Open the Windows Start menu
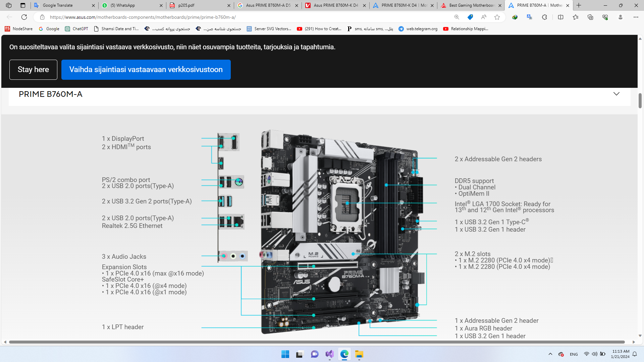This screenshot has width=644, height=362. click(x=285, y=354)
